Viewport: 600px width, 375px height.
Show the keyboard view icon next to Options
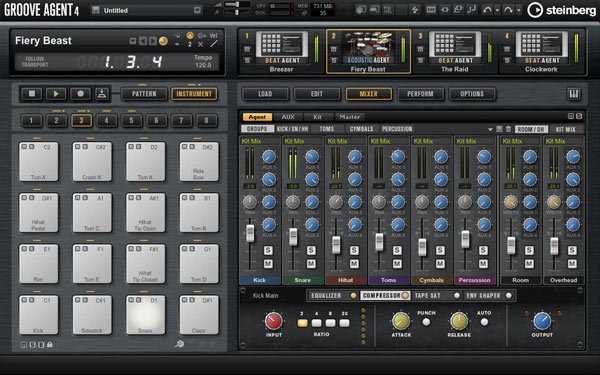(x=573, y=94)
